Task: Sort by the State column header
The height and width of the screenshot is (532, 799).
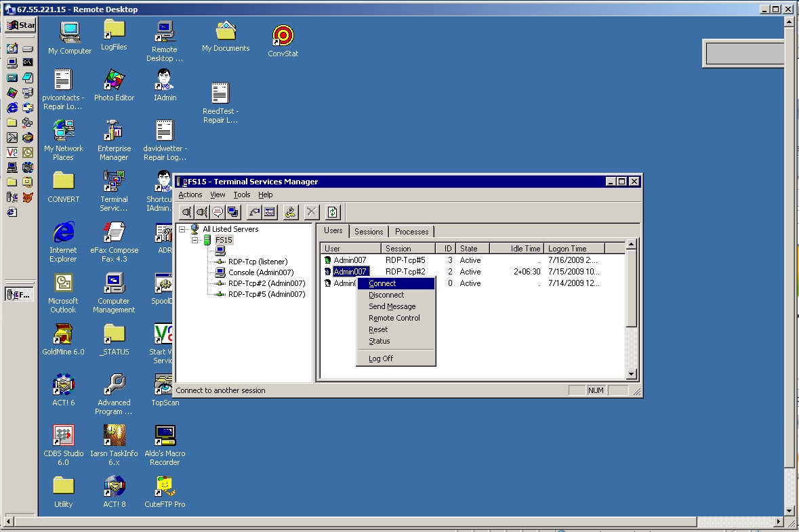Action: (x=473, y=248)
